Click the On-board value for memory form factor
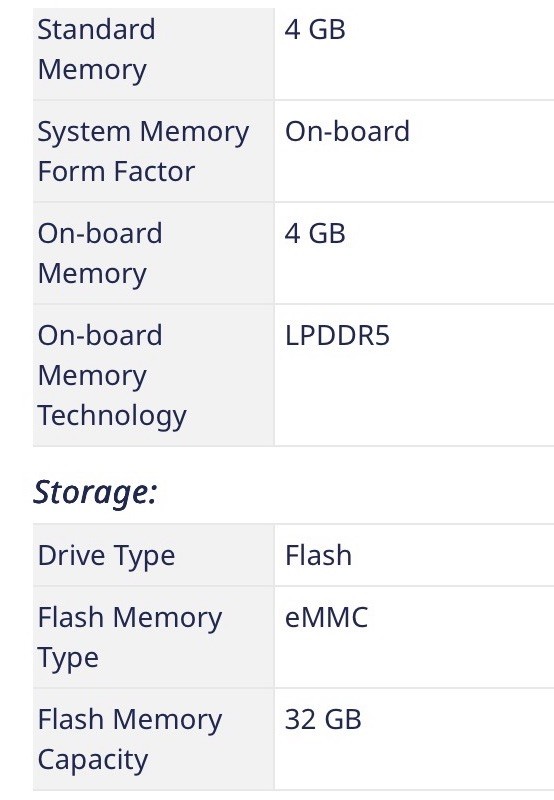Viewport: 554px width, 800px height. pos(347,131)
